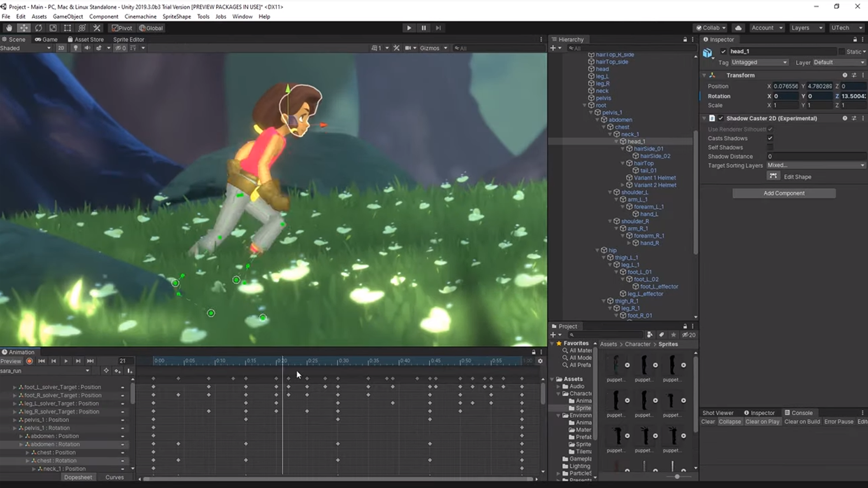Open the GameObject menu
Image resolution: width=868 pixels, height=488 pixels.
point(68,16)
